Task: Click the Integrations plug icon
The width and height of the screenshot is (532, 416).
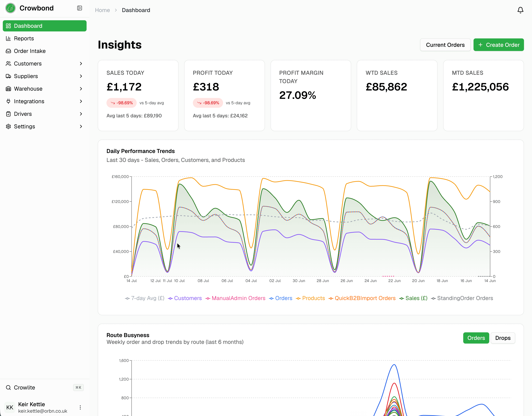Action: click(x=8, y=101)
